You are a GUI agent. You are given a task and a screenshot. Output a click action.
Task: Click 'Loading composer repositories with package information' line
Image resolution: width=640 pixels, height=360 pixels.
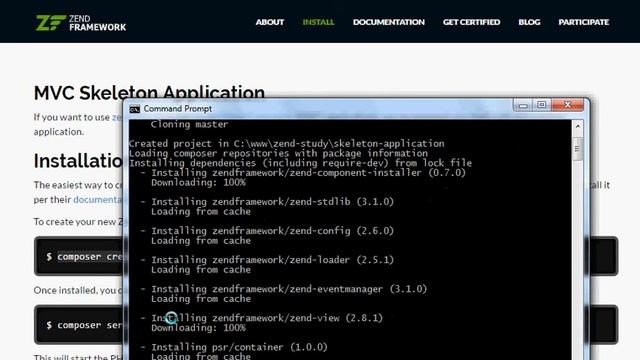278,153
